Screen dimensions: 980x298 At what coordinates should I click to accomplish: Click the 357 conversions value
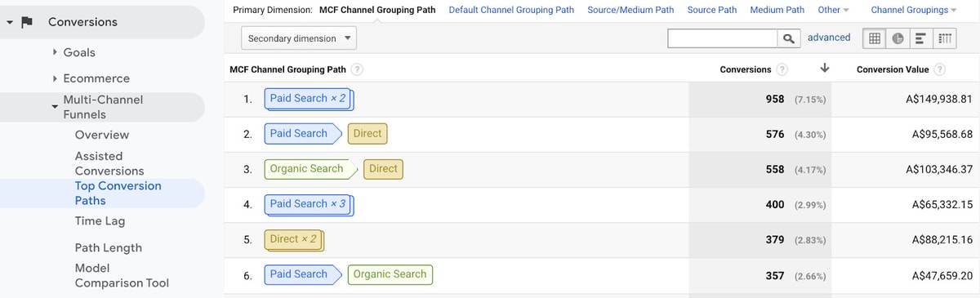(x=775, y=275)
